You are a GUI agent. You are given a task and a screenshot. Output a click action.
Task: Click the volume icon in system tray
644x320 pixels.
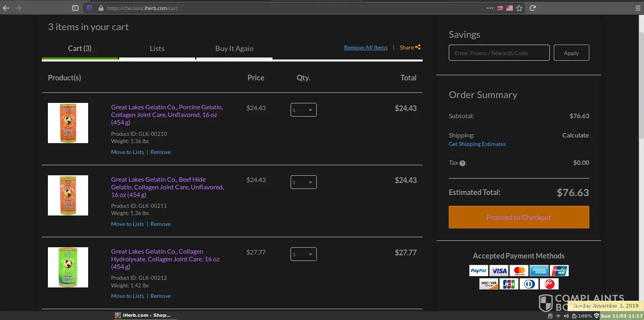coord(566,316)
